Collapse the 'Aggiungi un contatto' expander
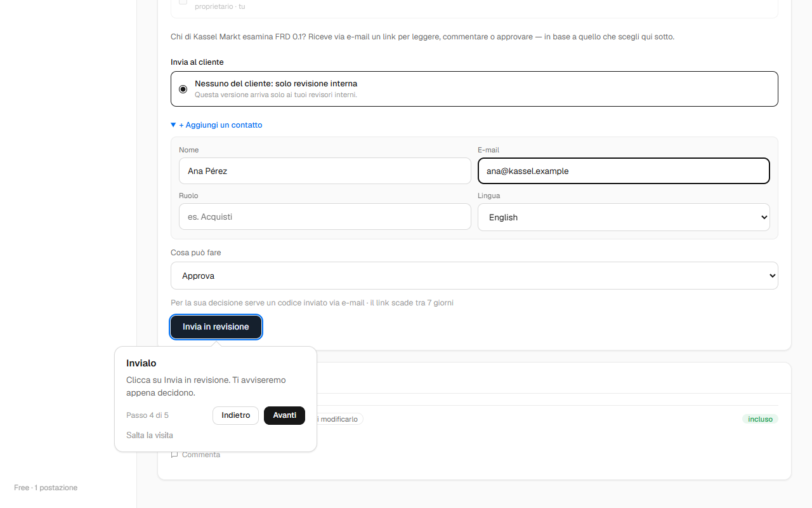This screenshot has width=812, height=508. [216, 125]
